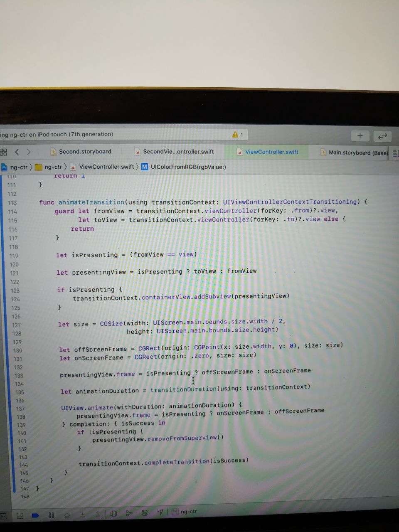Viewport: 399px width, 532px height.
Task: Click line number 137 in the gutter
Action: [x=20, y=409]
